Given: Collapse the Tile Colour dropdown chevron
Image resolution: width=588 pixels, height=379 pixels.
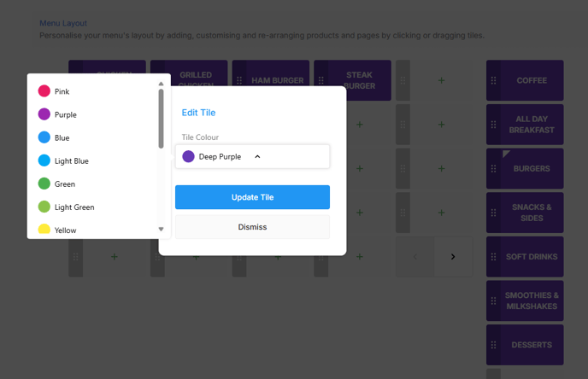Looking at the screenshot, I should coord(257,157).
